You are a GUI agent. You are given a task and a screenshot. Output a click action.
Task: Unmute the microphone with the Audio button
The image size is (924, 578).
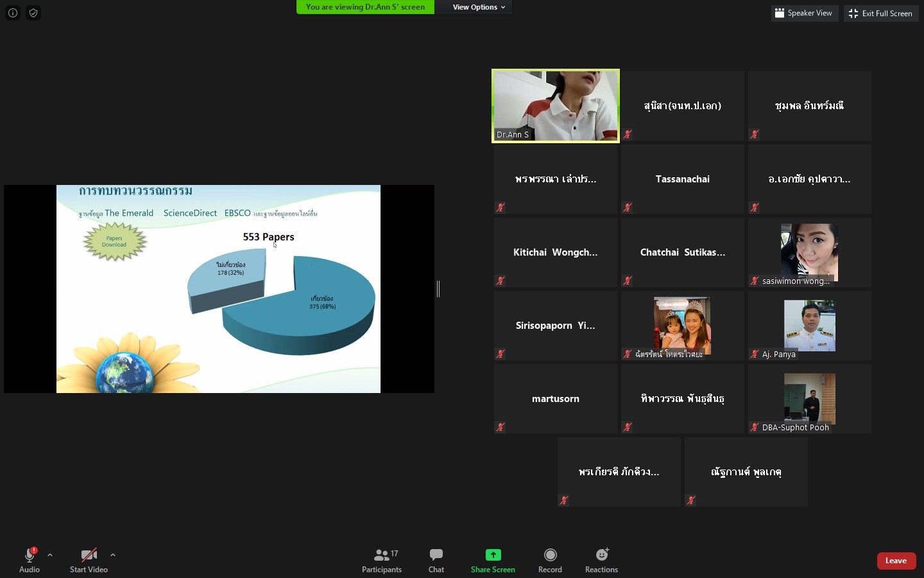click(x=30, y=560)
